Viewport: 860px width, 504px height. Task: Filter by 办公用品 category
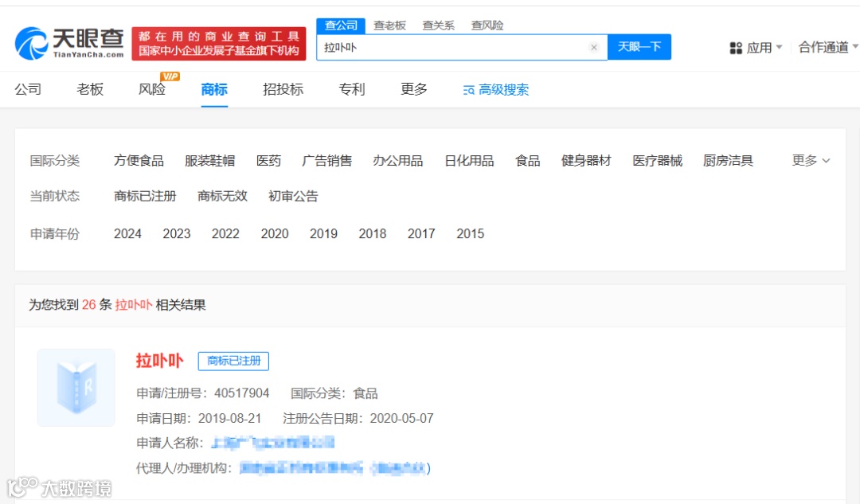[397, 161]
